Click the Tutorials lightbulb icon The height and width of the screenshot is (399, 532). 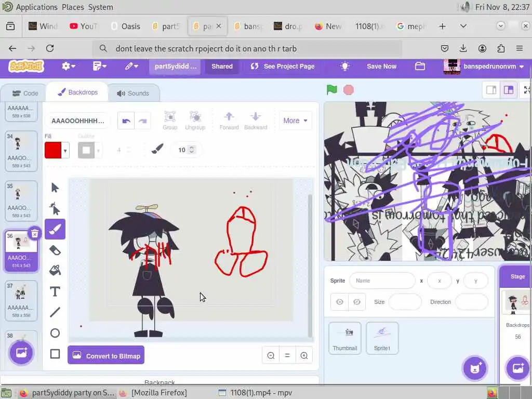pyautogui.click(x=345, y=66)
